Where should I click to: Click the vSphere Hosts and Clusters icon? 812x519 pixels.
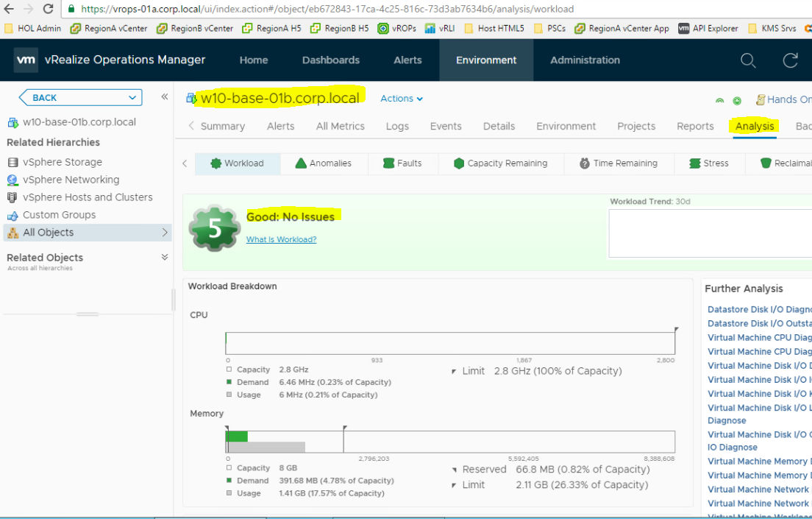[x=12, y=197]
